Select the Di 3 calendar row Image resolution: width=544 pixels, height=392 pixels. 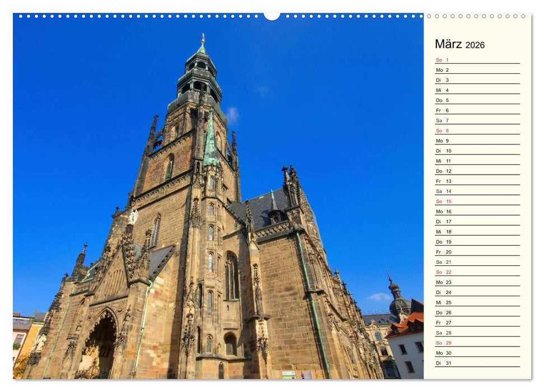click(x=443, y=79)
